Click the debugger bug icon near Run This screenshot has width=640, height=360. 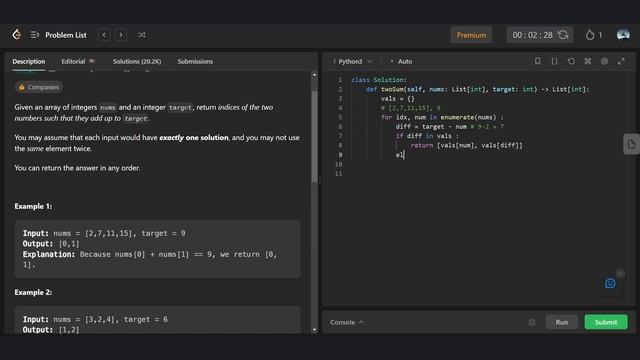tap(531, 322)
